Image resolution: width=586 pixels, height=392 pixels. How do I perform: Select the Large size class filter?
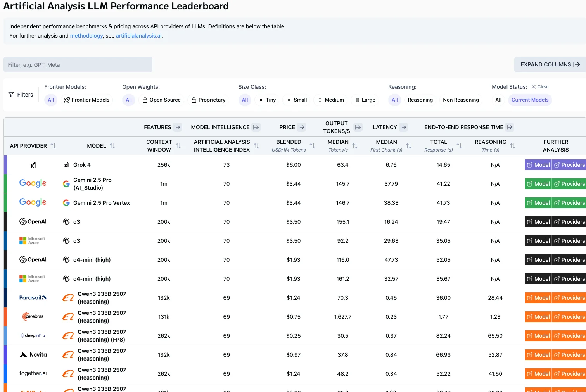click(365, 100)
